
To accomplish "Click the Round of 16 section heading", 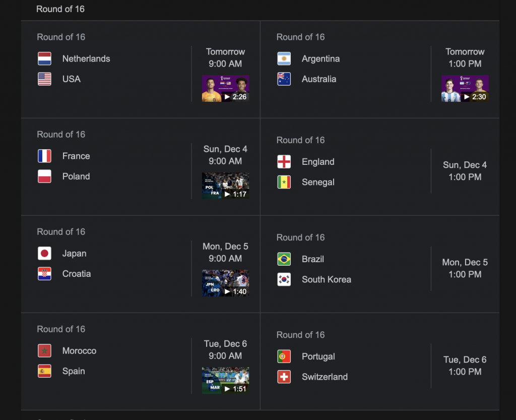I will (60, 9).
